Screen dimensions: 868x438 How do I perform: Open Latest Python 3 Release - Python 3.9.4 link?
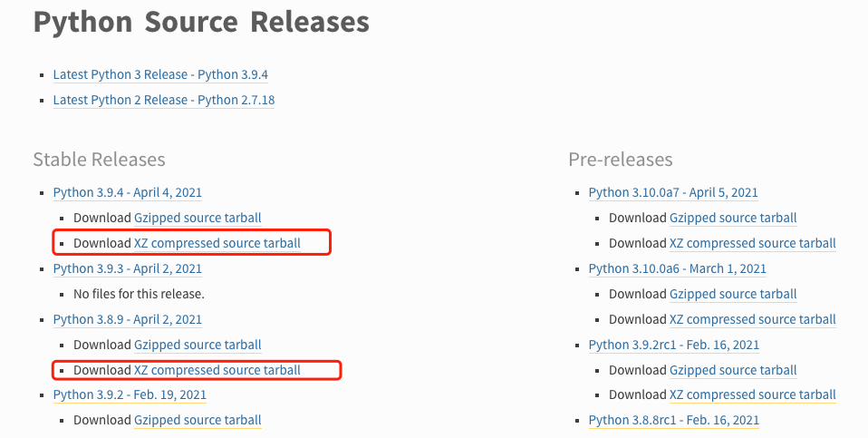click(160, 74)
